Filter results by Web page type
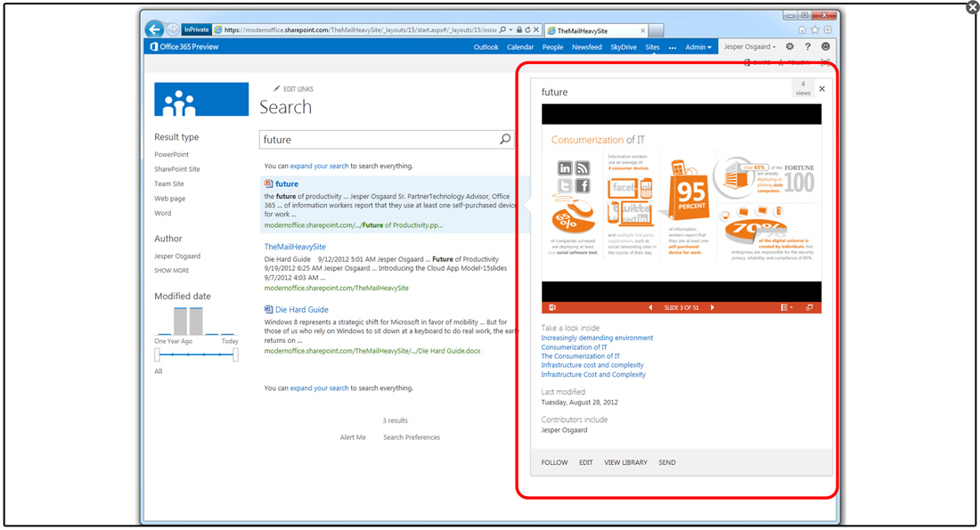Screen dimensions: 980x530 [x=169, y=199]
